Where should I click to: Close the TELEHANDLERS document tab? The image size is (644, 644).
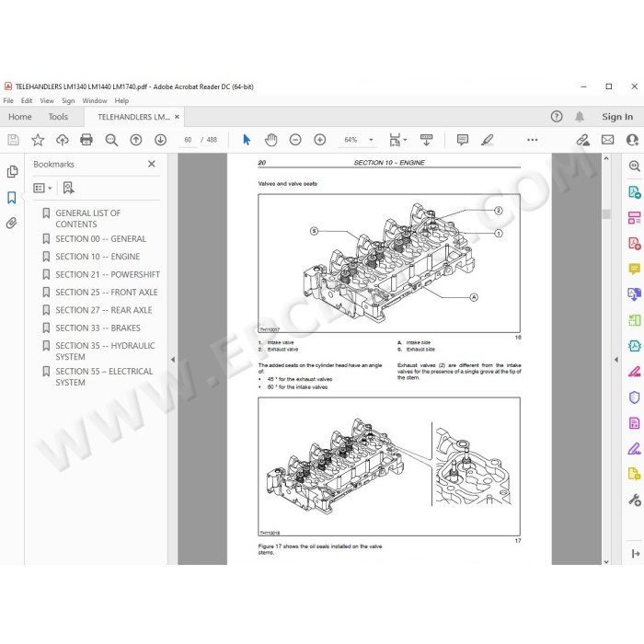click(177, 117)
